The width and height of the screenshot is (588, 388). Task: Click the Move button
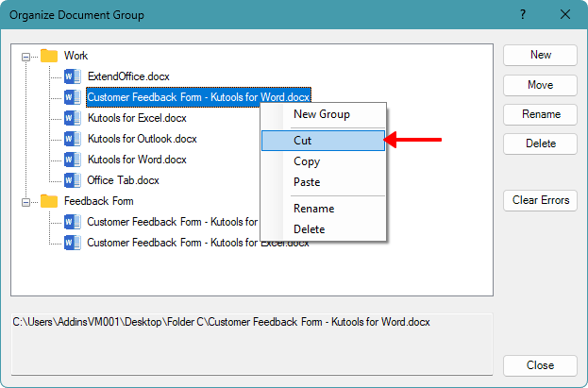pyautogui.click(x=540, y=85)
